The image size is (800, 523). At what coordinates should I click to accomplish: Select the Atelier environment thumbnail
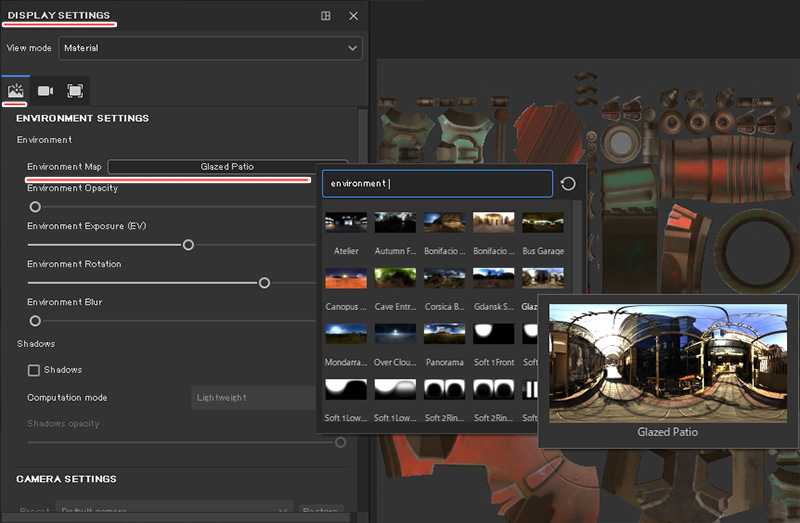pyautogui.click(x=345, y=222)
